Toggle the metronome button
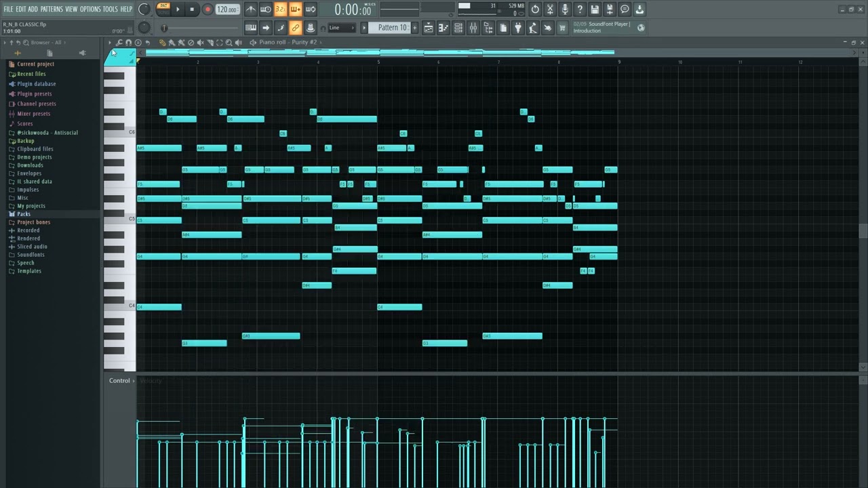The width and height of the screenshot is (868, 488). [250, 9]
